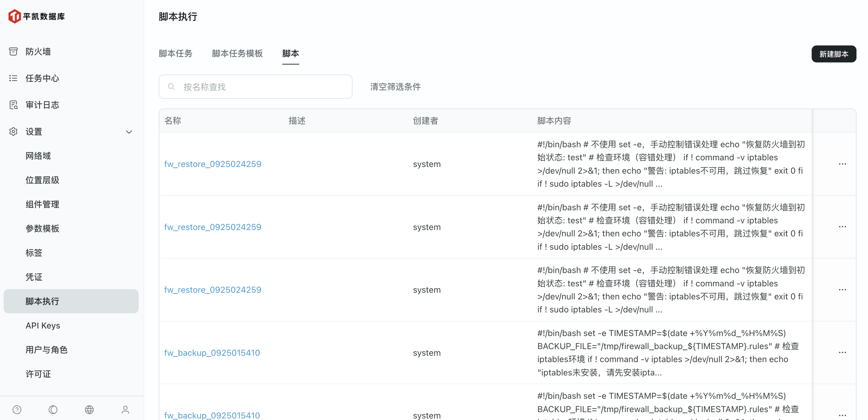Open user profile icon
The width and height of the screenshot is (868, 420).
125,409
